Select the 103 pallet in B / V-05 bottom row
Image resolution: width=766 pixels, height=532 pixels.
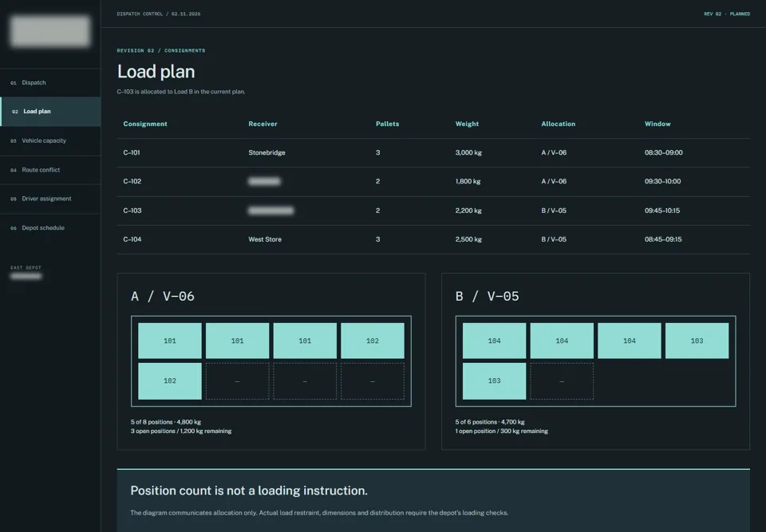click(494, 381)
